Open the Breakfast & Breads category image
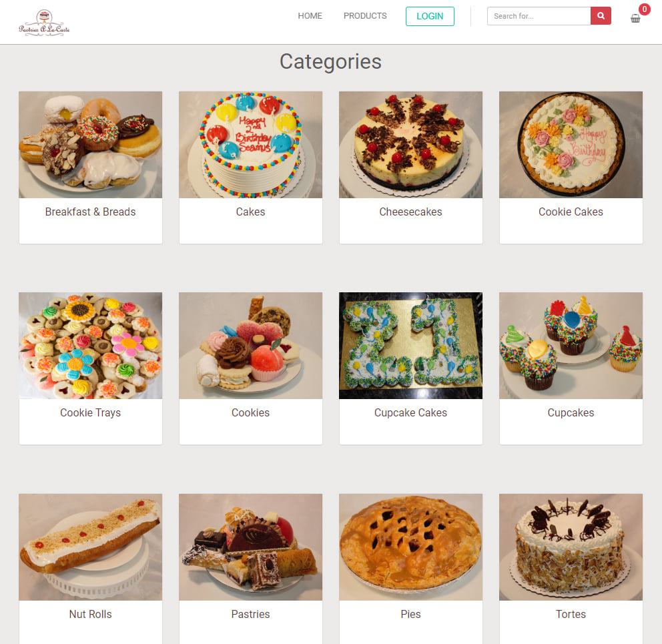The width and height of the screenshot is (662, 644). [90, 145]
